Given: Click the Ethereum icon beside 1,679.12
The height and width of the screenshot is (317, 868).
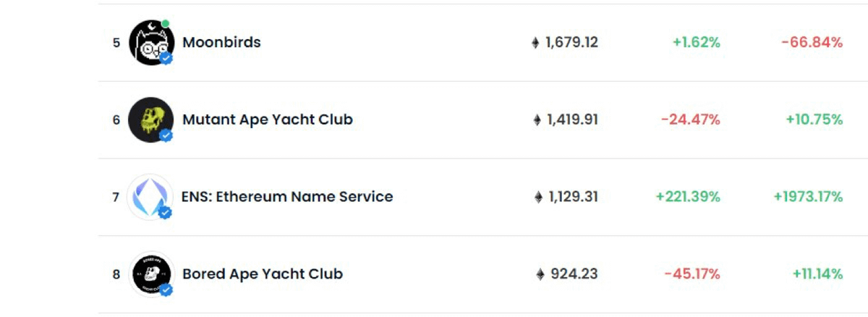Looking at the screenshot, I should click(x=535, y=43).
